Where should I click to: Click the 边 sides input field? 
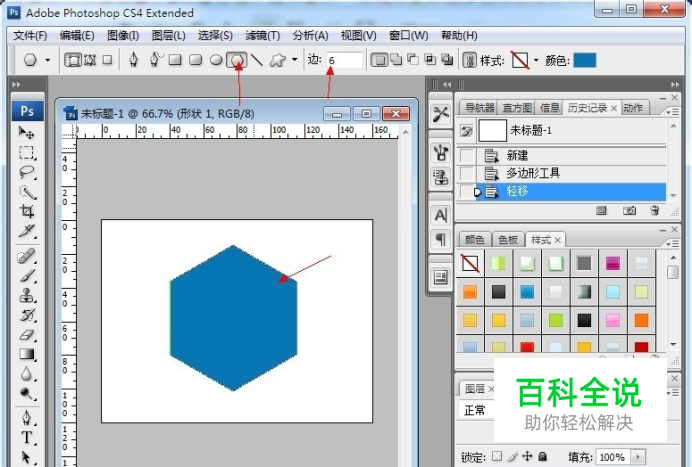coord(343,61)
